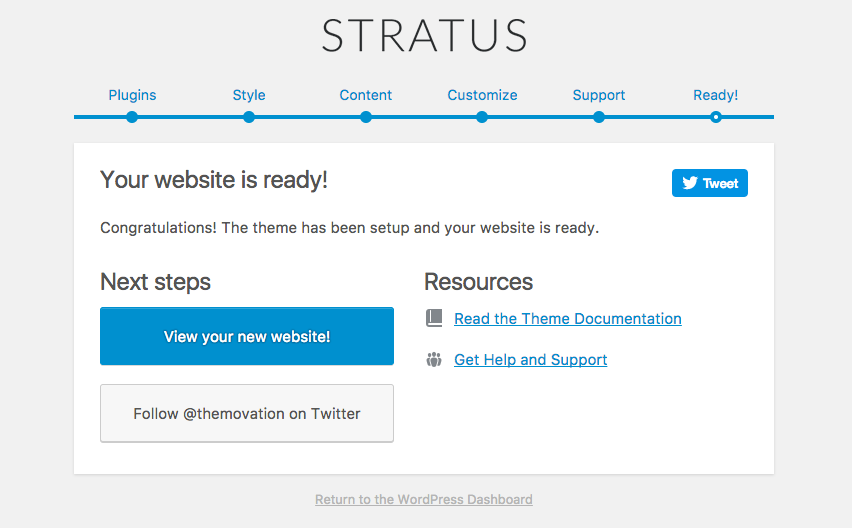Click the book icon beside Theme Documentation
Viewport: 852px width, 528px height.
click(434, 318)
